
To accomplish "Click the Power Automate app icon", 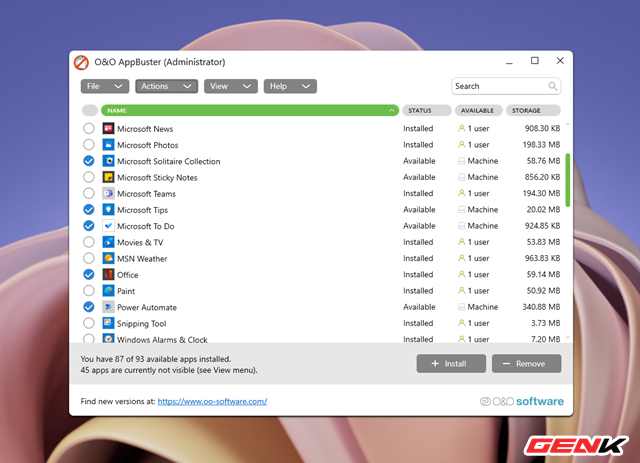I will coord(108,307).
